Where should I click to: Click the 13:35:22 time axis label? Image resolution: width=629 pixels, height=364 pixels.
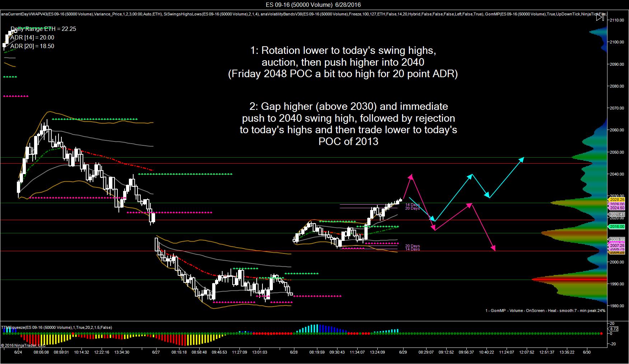coord(567,352)
